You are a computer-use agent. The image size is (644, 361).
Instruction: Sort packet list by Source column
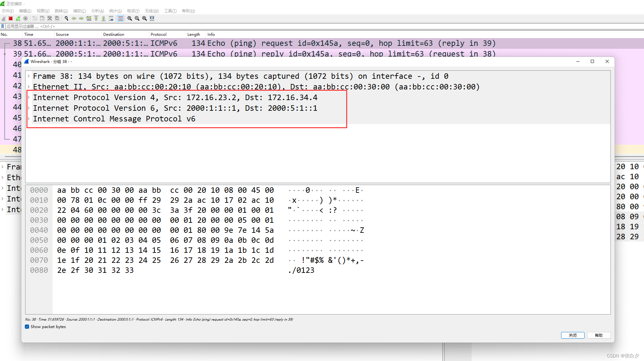click(x=78, y=34)
